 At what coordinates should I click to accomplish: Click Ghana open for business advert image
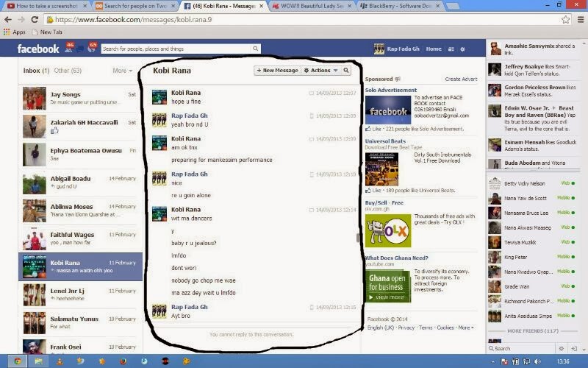coord(388,286)
